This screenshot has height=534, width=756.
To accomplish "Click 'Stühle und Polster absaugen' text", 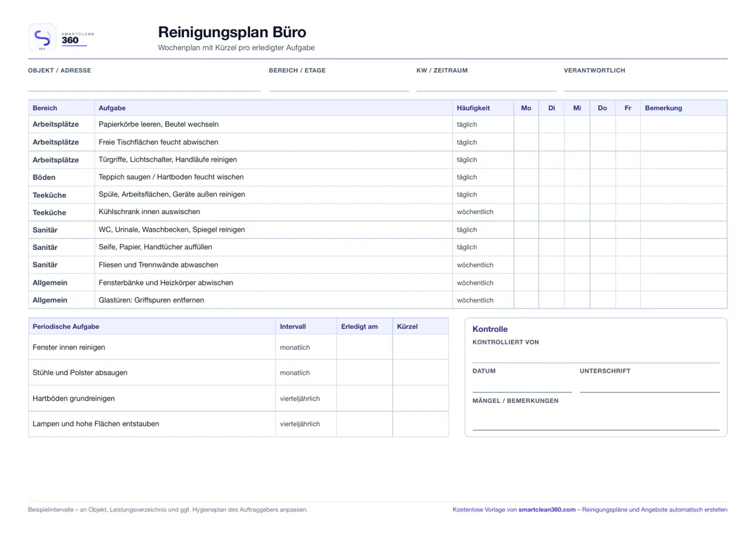I will pyautogui.click(x=80, y=373).
